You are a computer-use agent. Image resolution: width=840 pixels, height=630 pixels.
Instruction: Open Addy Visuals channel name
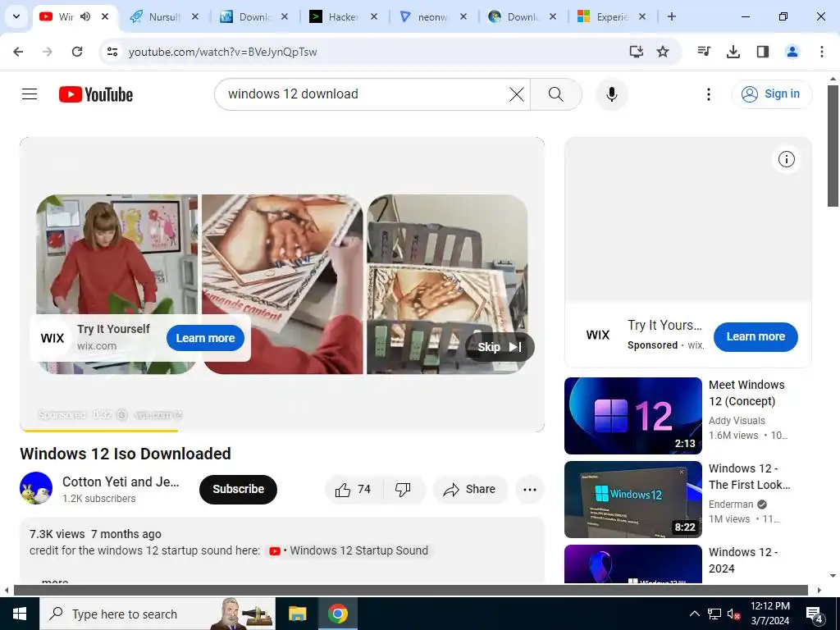[x=737, y=421]
